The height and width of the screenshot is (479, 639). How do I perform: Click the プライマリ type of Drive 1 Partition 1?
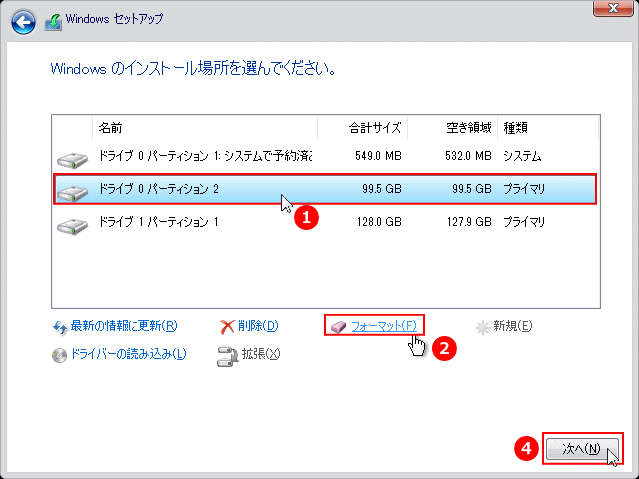524,222
